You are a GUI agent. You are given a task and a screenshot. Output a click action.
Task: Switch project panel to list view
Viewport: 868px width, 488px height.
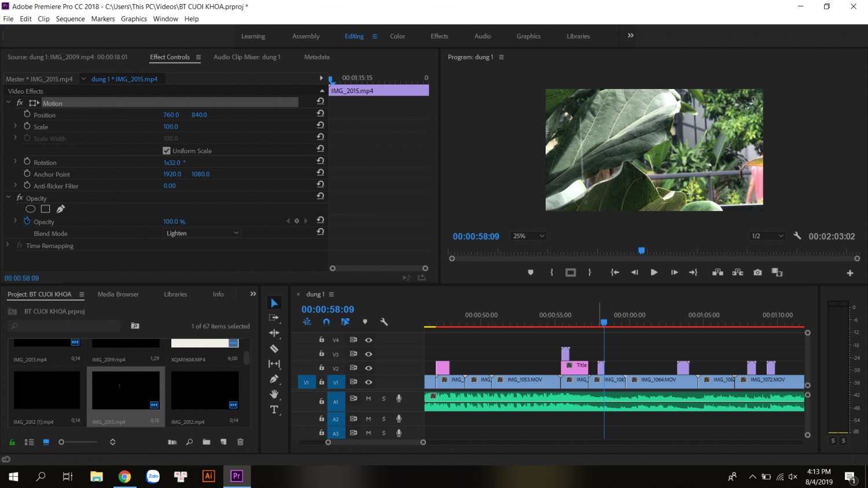pos(29,442)
